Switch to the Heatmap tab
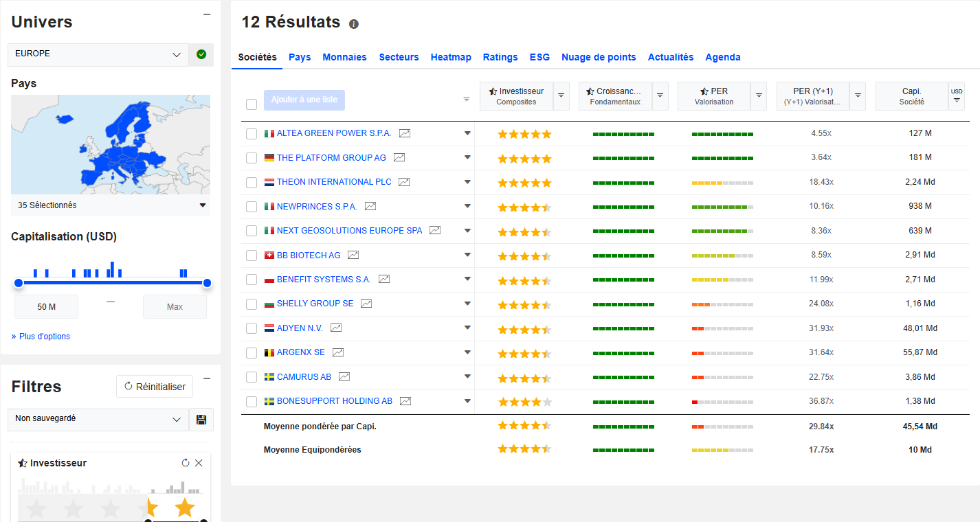 [451, 57]
